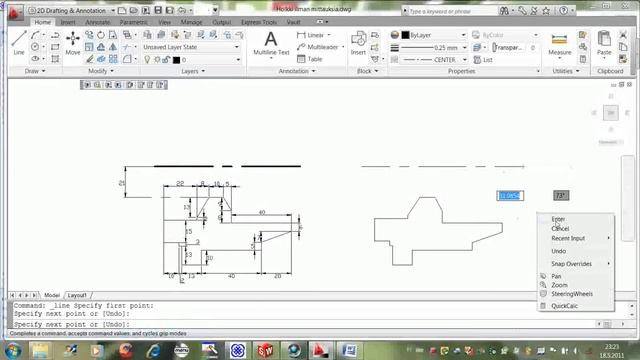Click the black object color swatch
The width and height of the screenshot is (640, 360).
pyautogui.click(x=405, y=35)
